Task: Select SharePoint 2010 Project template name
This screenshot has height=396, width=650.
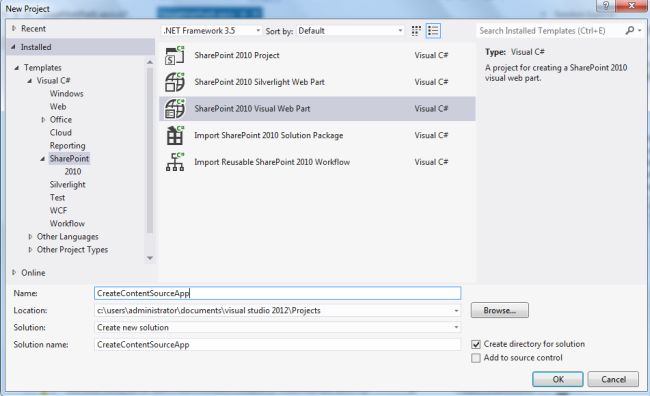Action: pos(237,55)
